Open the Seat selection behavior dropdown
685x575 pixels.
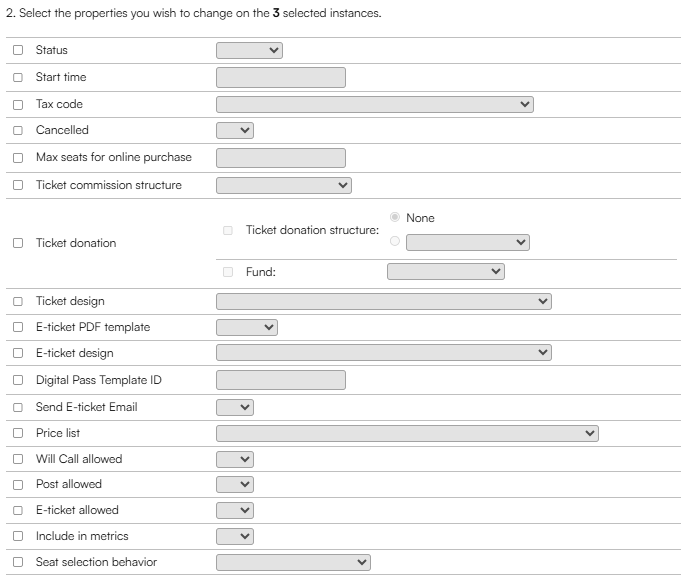point(293,562)
